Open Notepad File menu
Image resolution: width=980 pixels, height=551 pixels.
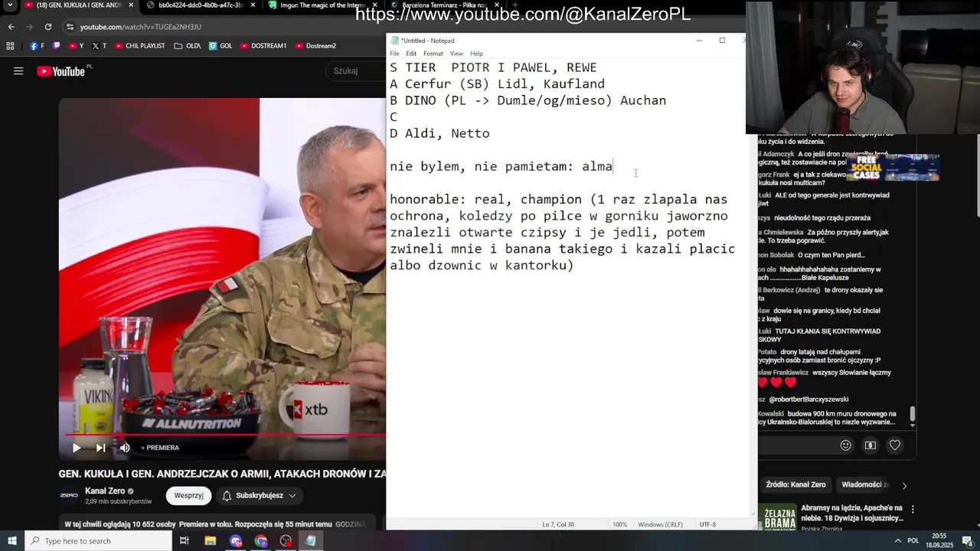(x=394, y=54)
